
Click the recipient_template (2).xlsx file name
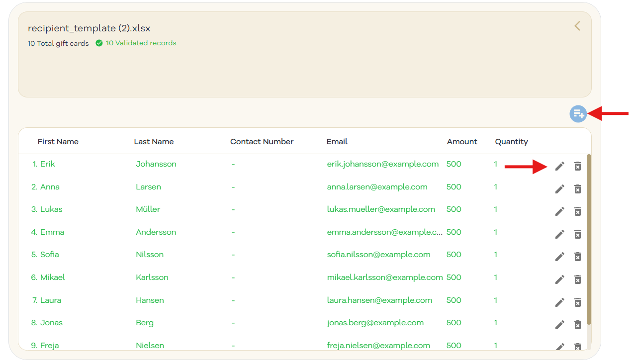89,28
